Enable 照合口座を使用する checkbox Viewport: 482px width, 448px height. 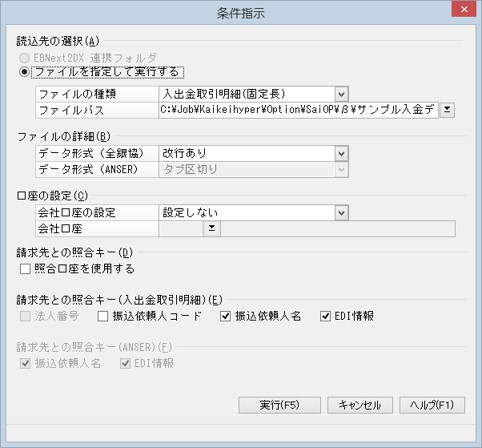(x=25, y=269)
